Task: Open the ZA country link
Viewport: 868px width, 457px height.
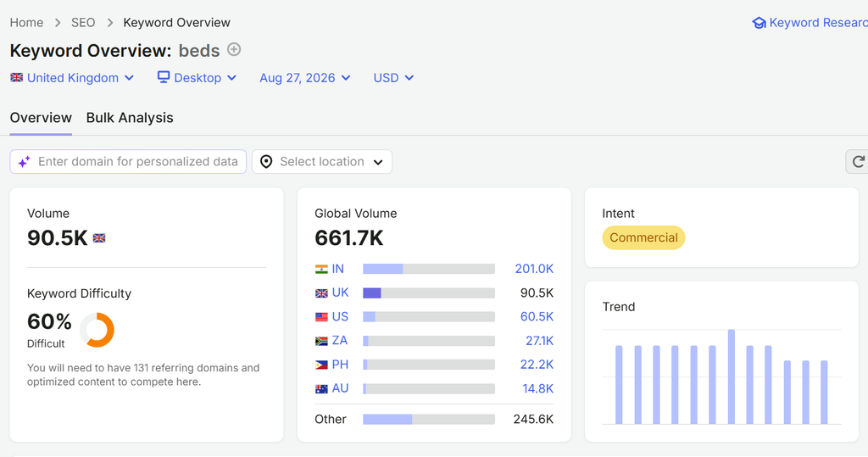Action: [339, 341]
